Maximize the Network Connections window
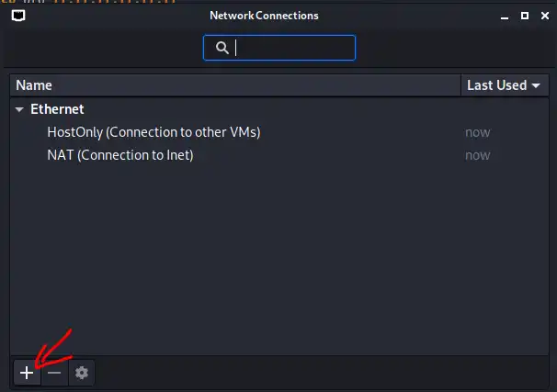This screenshot has width=557, height=392. (x=522, y=16)
